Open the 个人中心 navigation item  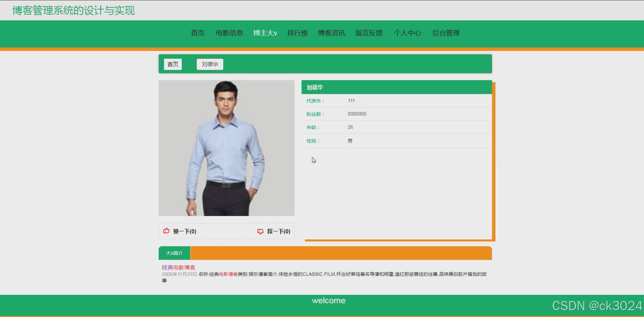tap(407, 33)
